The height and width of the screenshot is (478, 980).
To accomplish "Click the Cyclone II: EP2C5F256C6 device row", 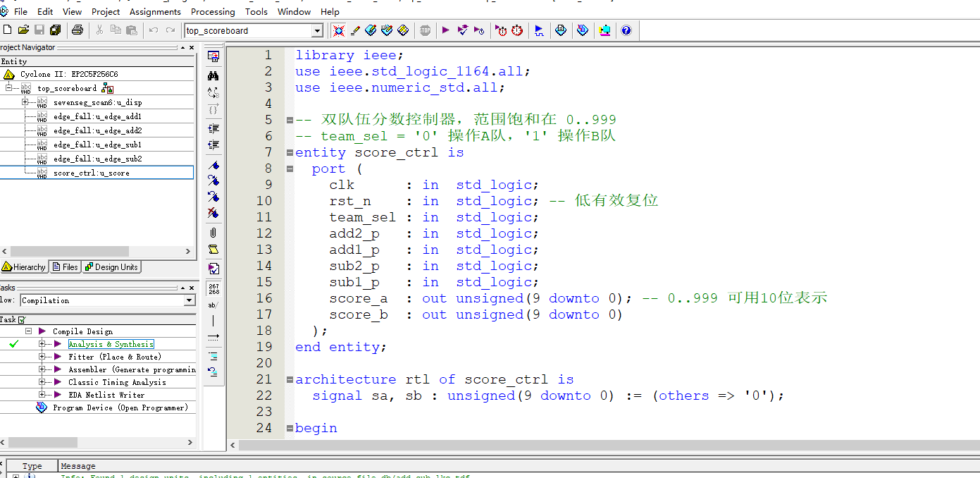I will point(97,74).
